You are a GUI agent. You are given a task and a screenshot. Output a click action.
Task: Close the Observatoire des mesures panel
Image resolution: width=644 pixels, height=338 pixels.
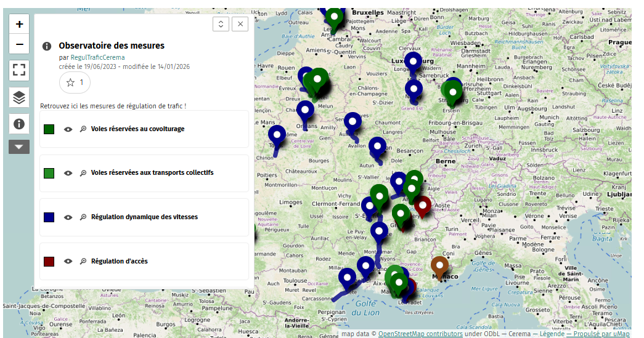(x=240, y=24)
